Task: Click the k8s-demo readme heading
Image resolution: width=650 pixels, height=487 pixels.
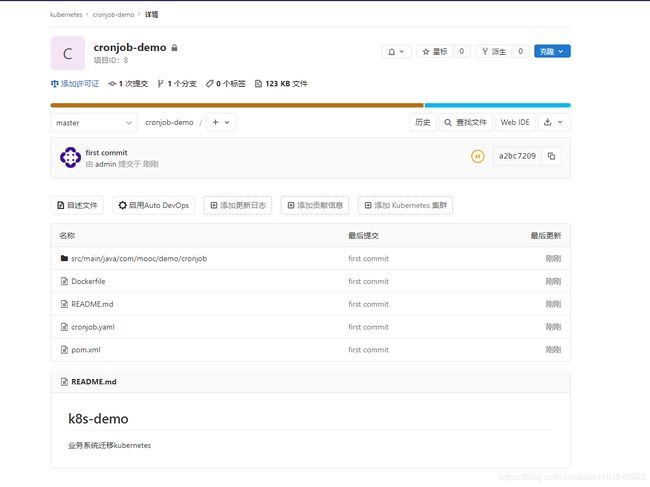Action: (x=98, y=419)
